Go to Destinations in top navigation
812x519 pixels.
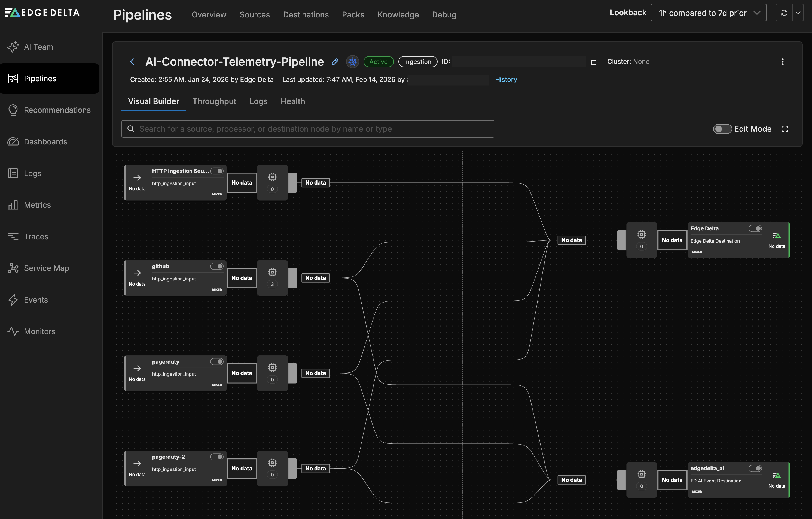coord(306,14)
